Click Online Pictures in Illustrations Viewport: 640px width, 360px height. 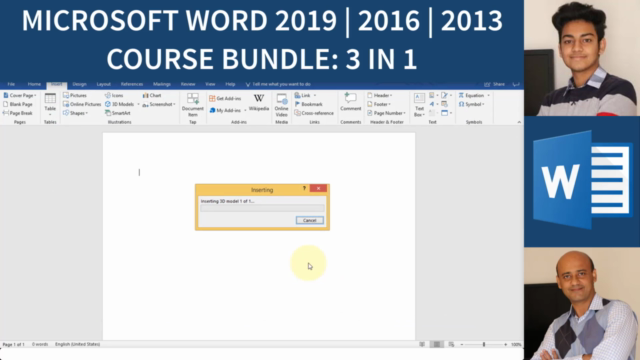click(x=82, y=104)
